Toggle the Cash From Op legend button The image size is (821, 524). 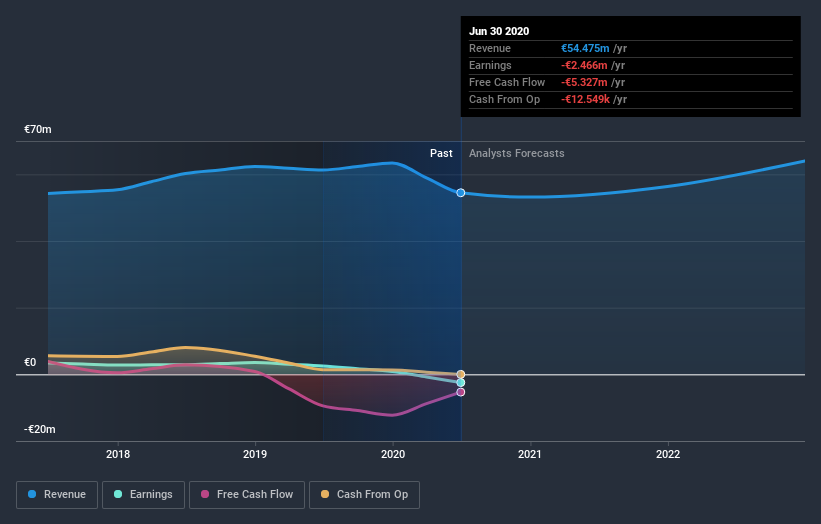[364, 495]
